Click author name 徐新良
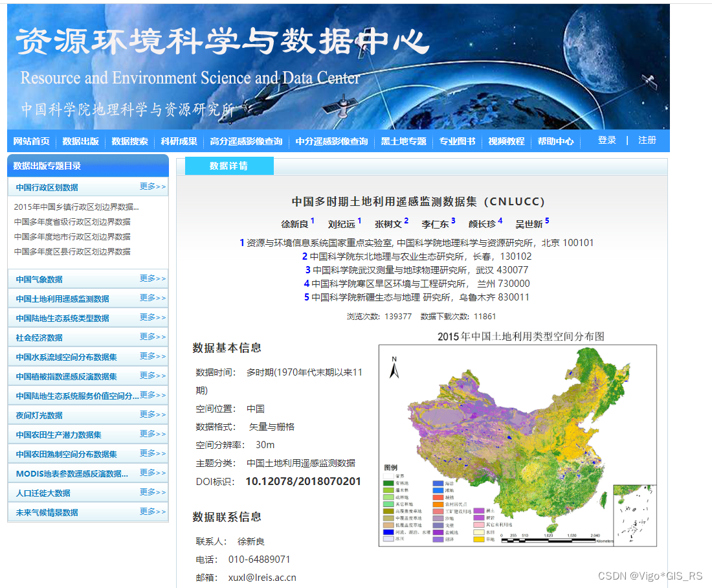 295,224
